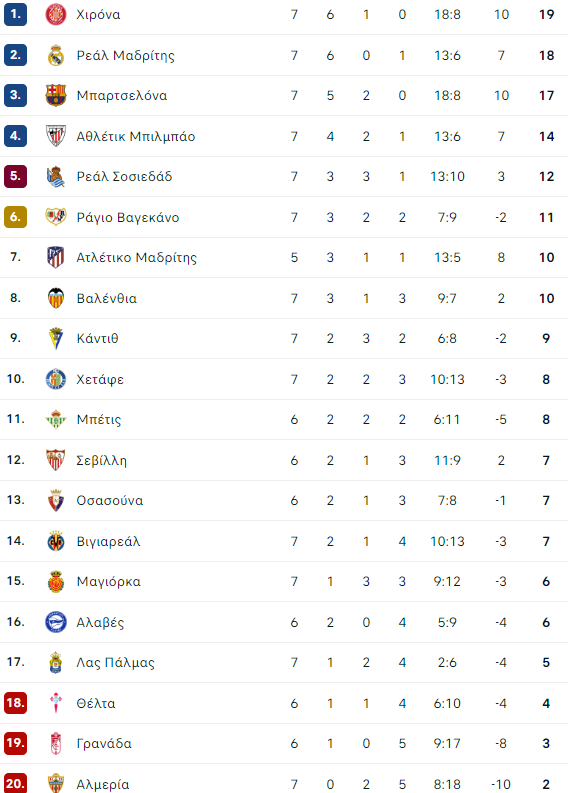
Task: Click the Celta (Θέλτα) crest icon
Action: click(x=56, y=703)
